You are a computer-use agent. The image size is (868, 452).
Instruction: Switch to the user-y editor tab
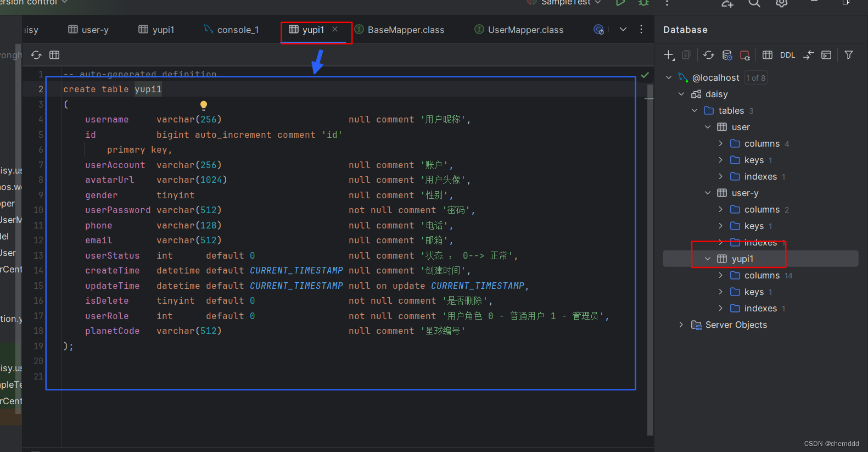[x=88, y=30]
